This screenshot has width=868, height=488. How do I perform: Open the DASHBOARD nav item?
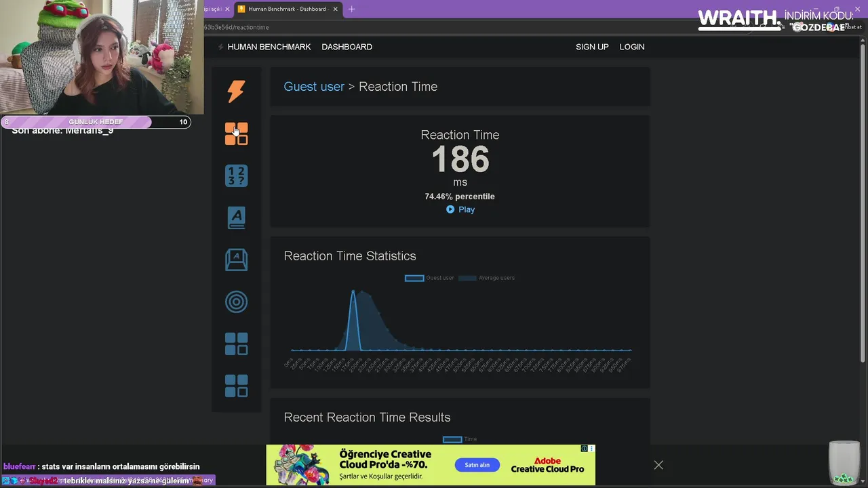tap(347, 47)
